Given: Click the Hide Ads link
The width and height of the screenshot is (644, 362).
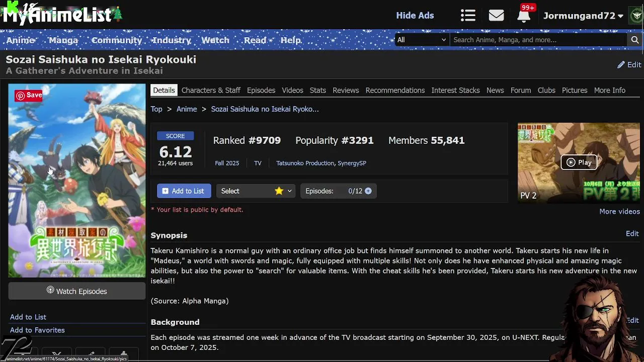Looking at the screenshot, I should point(415,16).
